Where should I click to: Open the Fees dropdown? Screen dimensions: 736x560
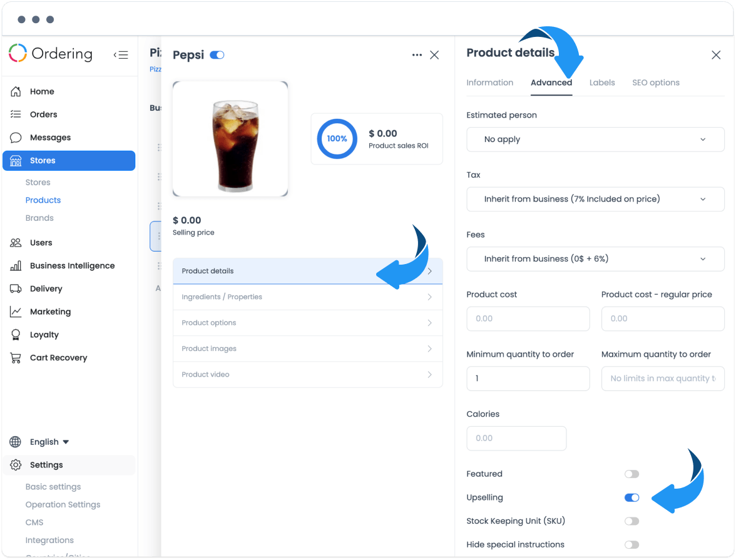[595, 258]
